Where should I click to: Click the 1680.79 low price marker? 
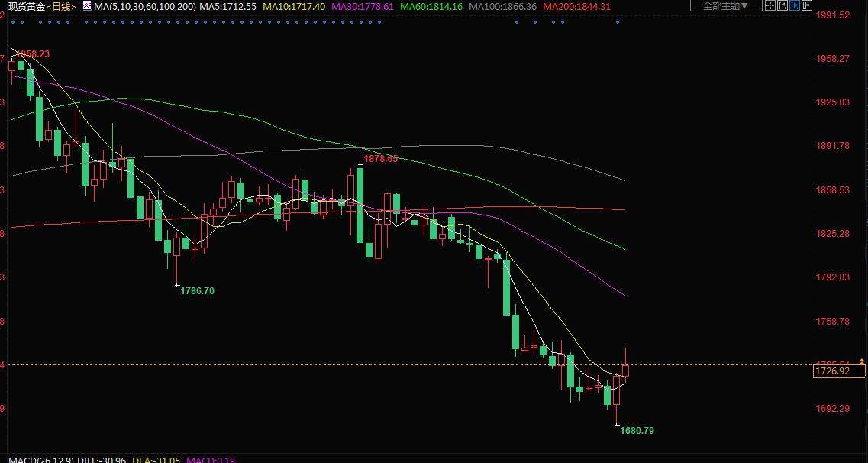(637, 431)
